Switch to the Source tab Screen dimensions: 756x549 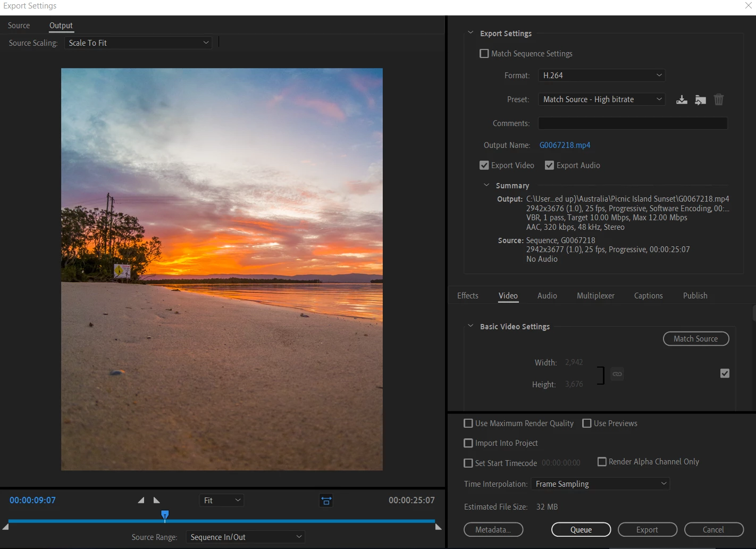(x=19, y=26)
